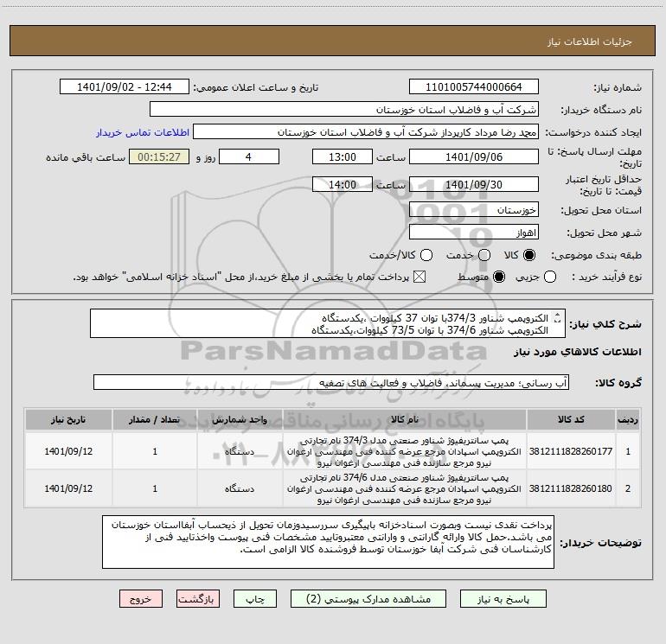Click product code 3812111828260180

tap(571, 488)
